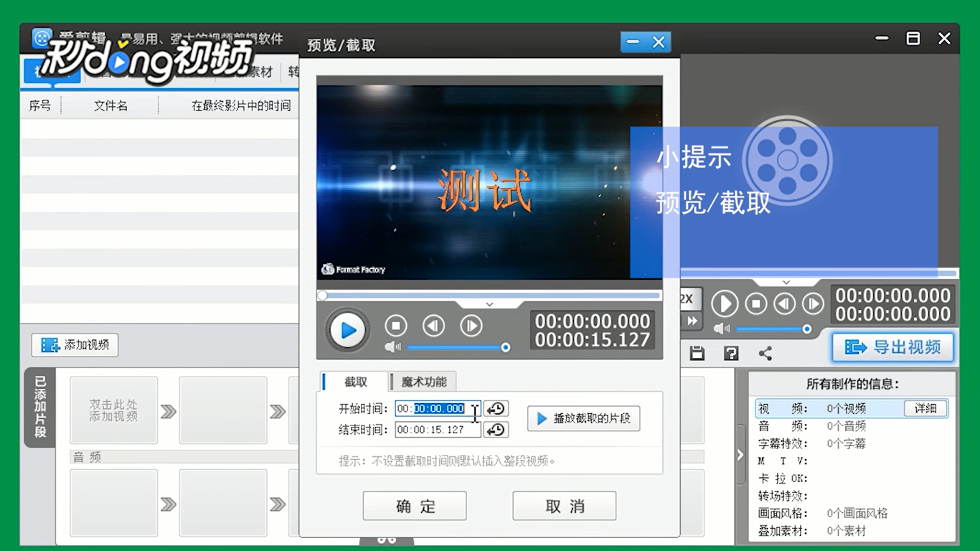Stop playback in the preview dialog
This screenshot has width=980, height=551.
click(x=396, y=326)
